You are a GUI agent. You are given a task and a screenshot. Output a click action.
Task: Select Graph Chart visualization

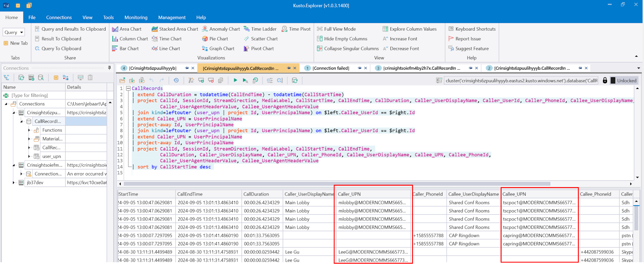click(218, 48)
